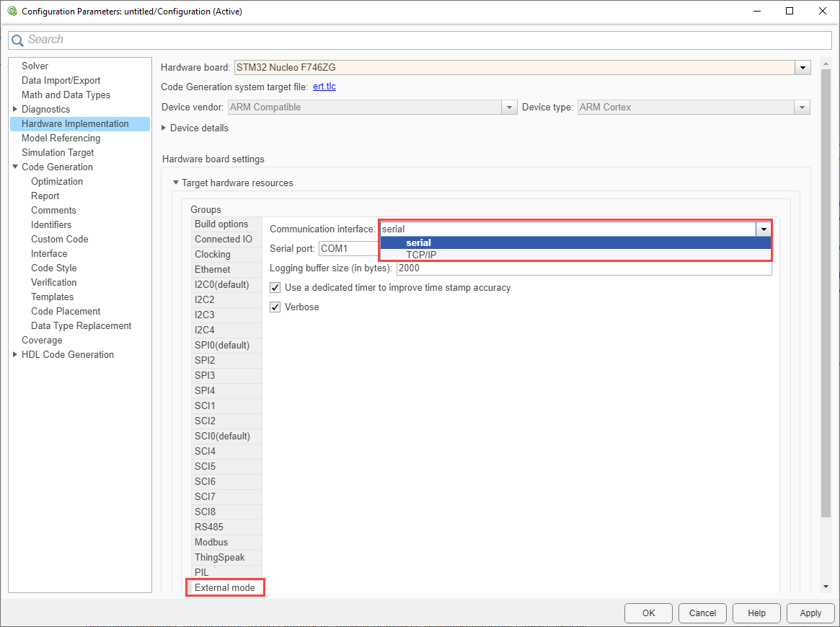Image resolution: width=840 pixels, height=627 pixels.
Task: Open the Identifiers settings
Action: [x=51, y=225]
